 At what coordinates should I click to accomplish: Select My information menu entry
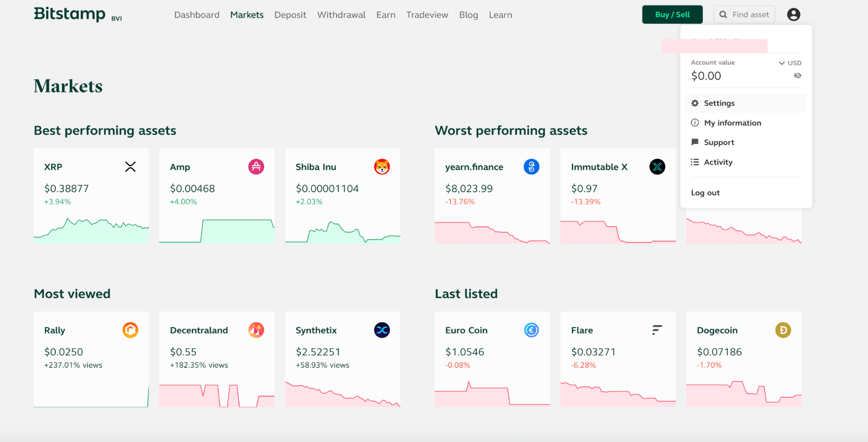(732, 123)
